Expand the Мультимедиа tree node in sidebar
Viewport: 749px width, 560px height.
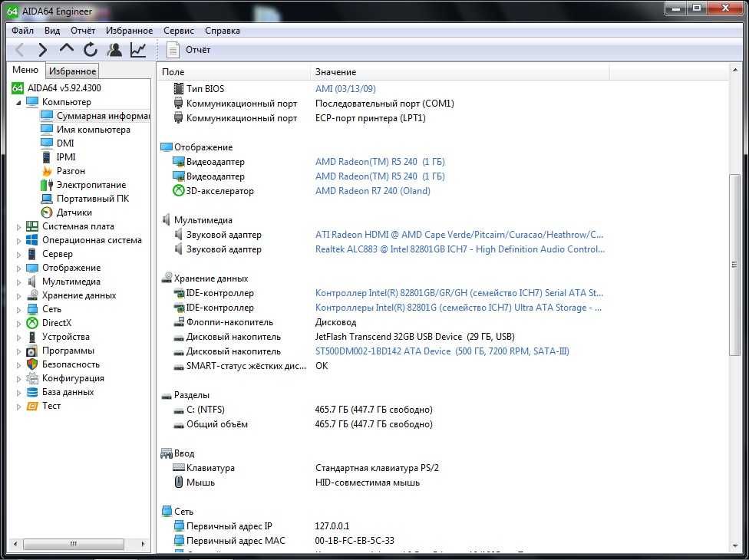18,282
